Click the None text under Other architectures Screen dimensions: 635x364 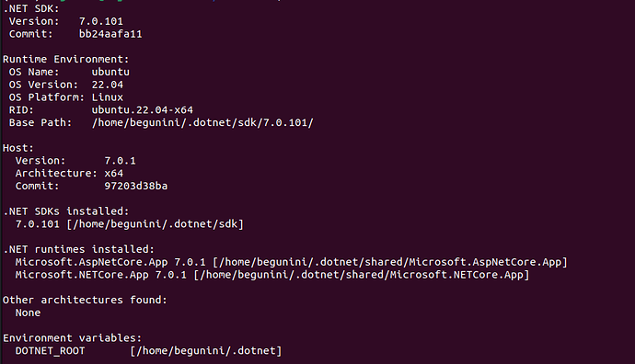tap(28, 313)
